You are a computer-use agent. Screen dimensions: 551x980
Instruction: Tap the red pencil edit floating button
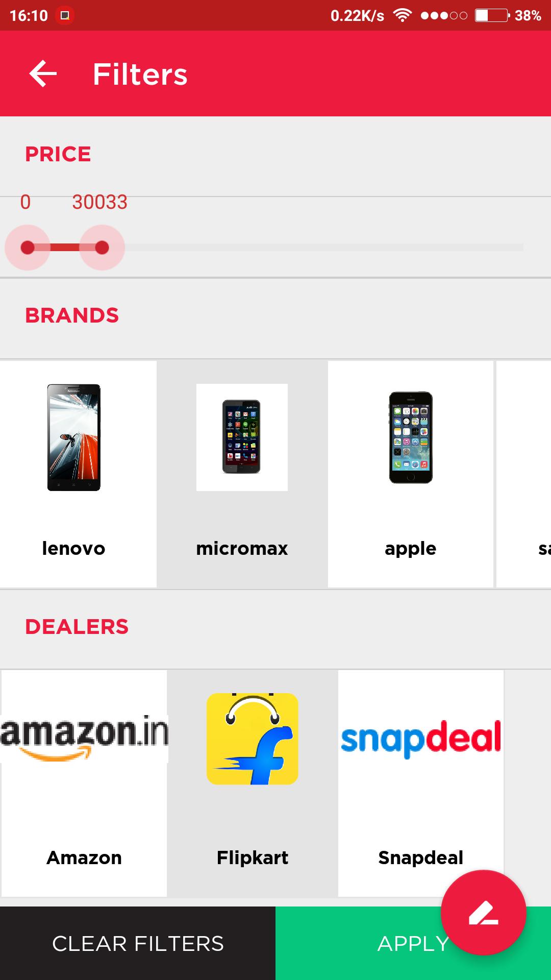point(483,913)
